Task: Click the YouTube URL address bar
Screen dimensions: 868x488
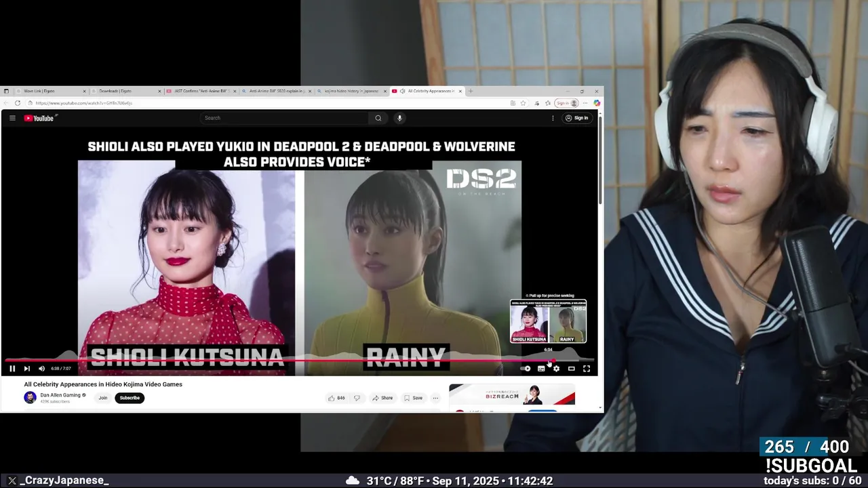Action: point(268,103)
